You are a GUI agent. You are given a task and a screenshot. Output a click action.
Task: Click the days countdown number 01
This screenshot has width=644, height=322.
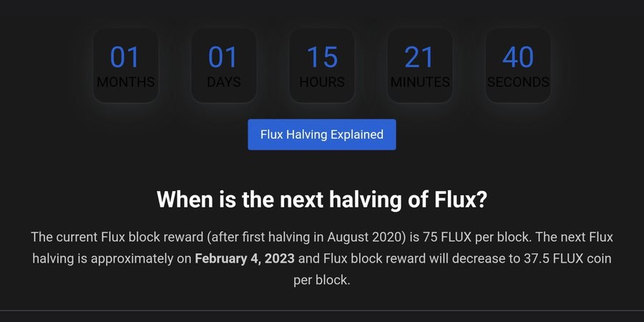click(x=223, y=57)
